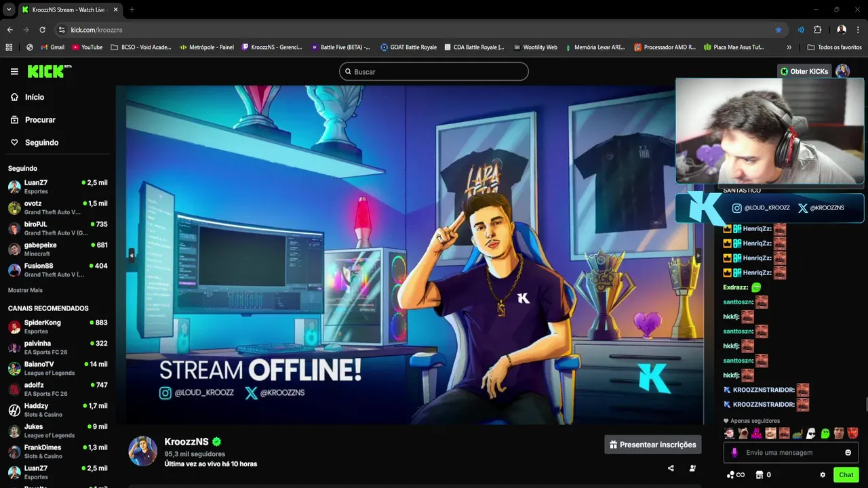Collapse the chat with the player's right arrow
This screenshot has height=488, width=868.
coord(698,255)
